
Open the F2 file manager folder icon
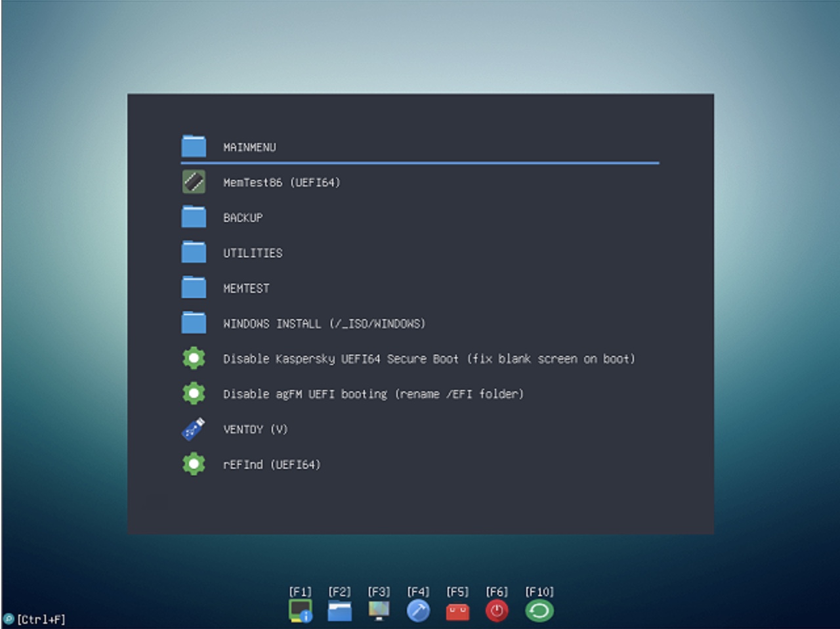pos(340,611)
